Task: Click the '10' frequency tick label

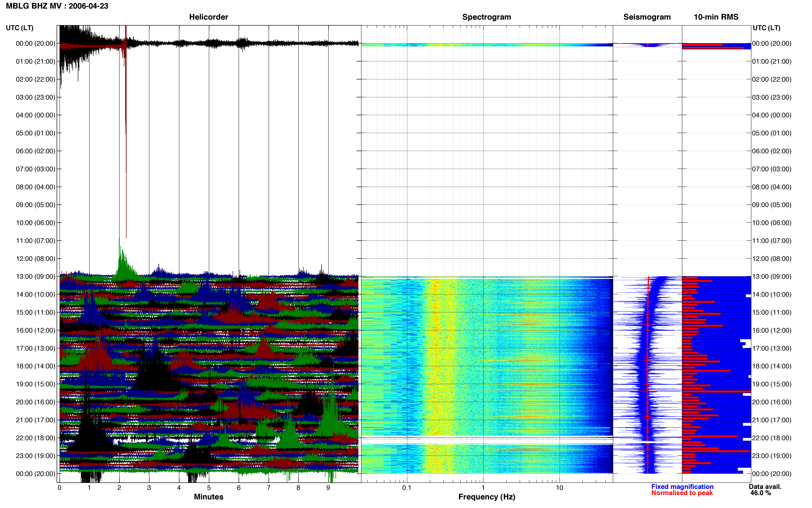Action: coord(559,487)
